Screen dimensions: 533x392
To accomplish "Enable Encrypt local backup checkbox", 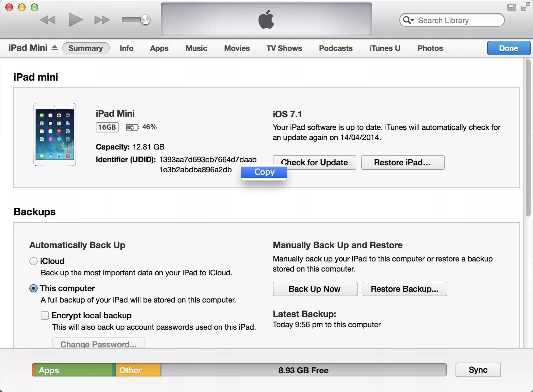I will [45, 315].
